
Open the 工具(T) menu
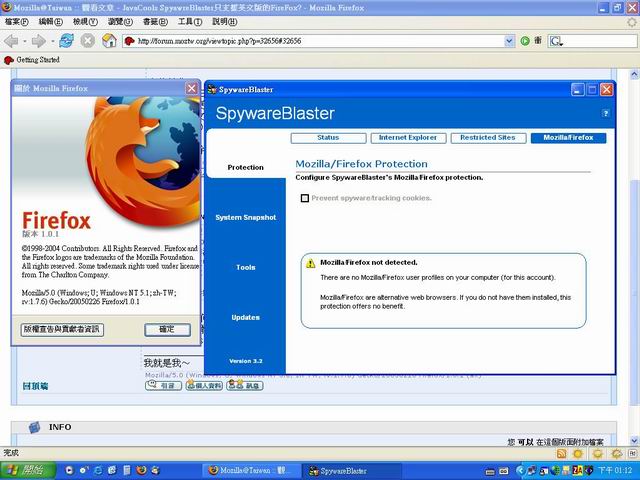click(190, 22)
